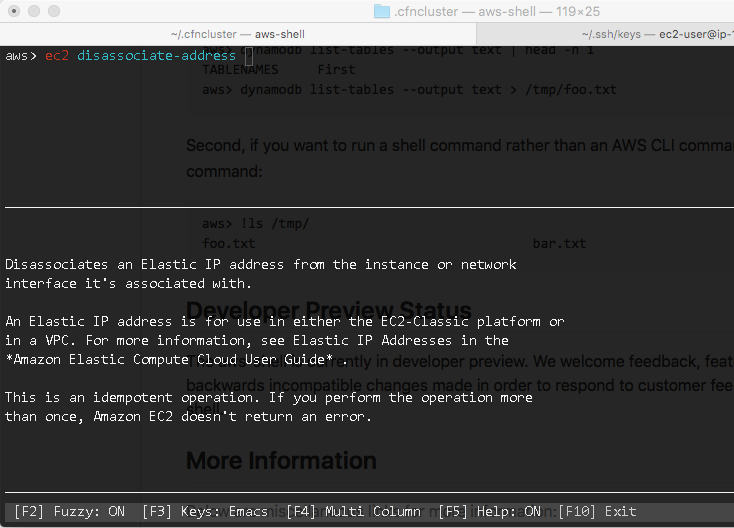The width and height of the screenshot is (734, 528).
Task: Click the line 'An Elastic IP address is for use'
Action: click(285, 322)
